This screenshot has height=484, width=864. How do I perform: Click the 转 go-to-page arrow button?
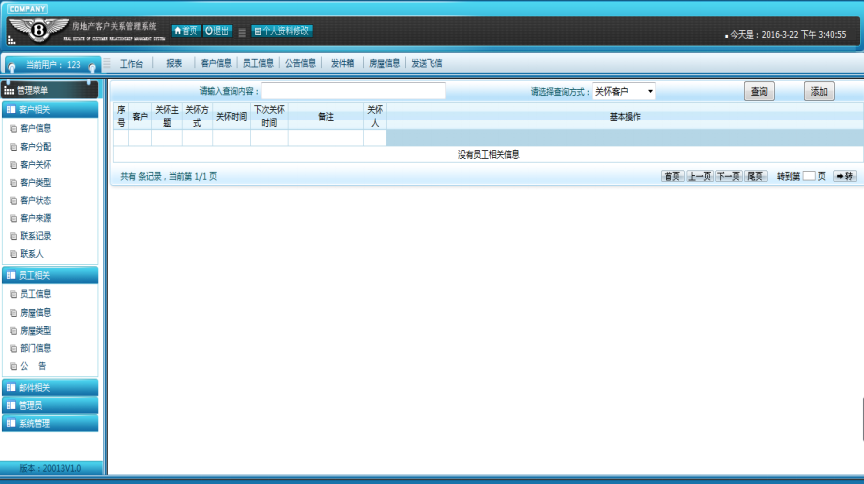[845, 176]
